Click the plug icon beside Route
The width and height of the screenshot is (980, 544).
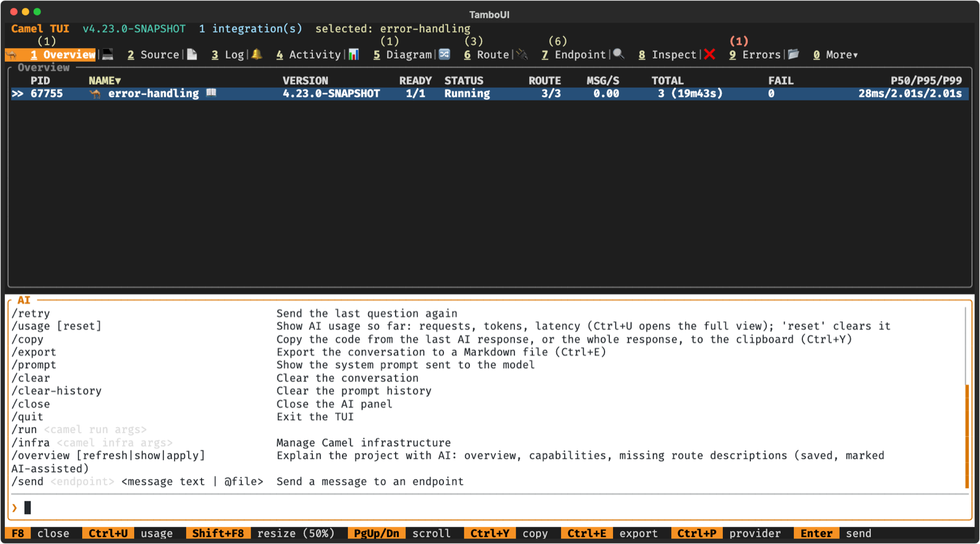522,55
